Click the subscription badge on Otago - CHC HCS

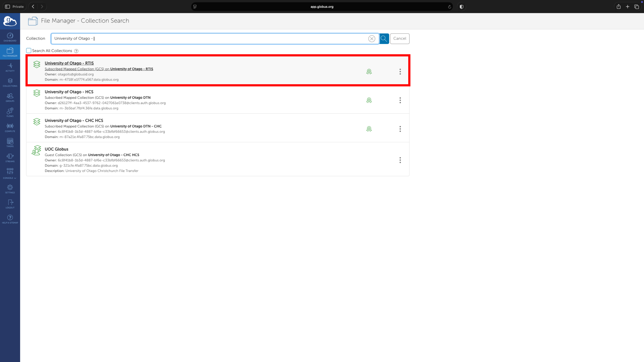(x=369, y=129)
